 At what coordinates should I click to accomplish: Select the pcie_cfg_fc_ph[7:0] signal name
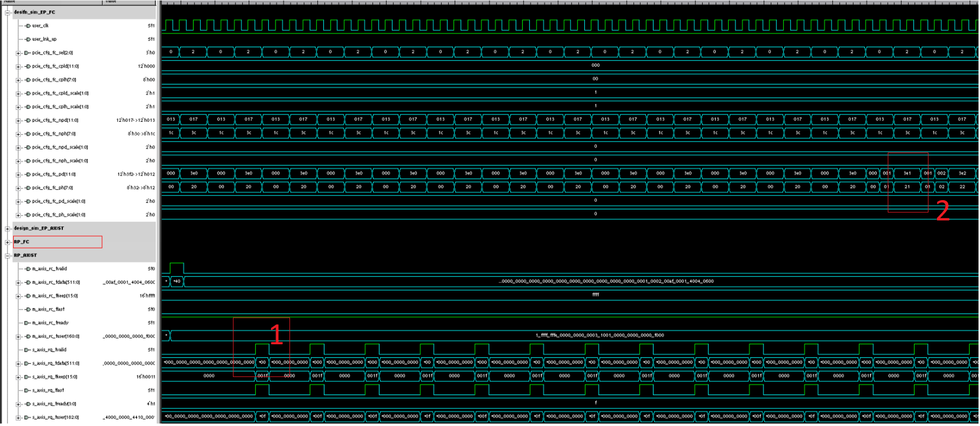coord(53,188)
